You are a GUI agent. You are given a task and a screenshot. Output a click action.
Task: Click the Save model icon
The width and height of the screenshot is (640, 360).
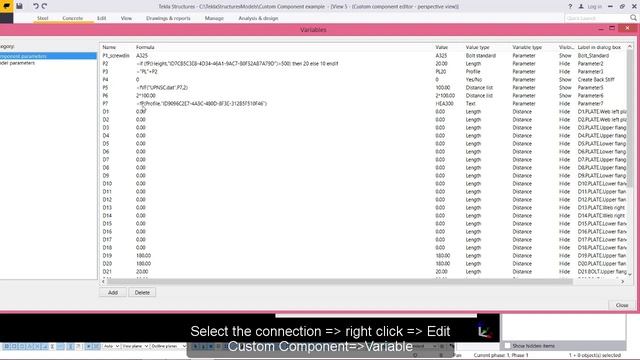click(19, 6)
